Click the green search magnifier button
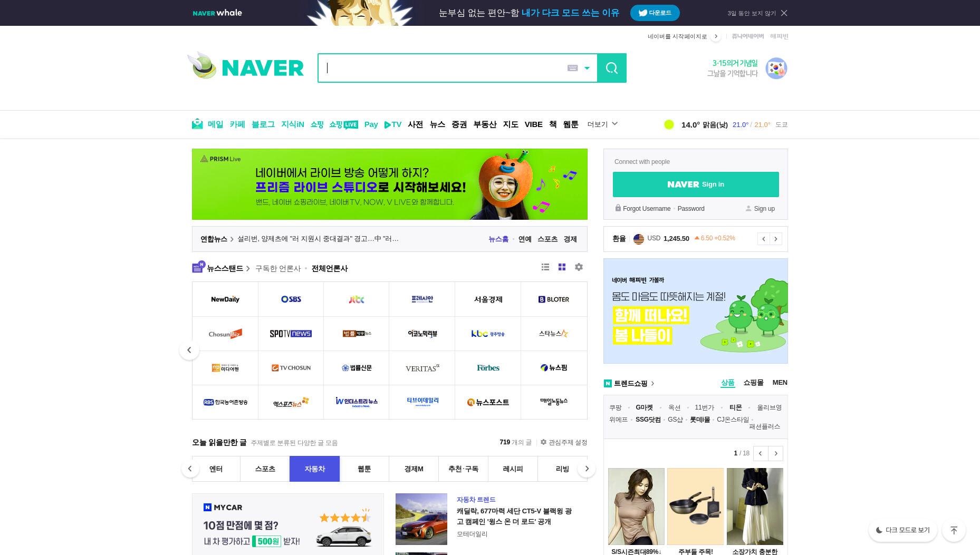The height and width of the screenshot is (555, 980). (611, 68)
